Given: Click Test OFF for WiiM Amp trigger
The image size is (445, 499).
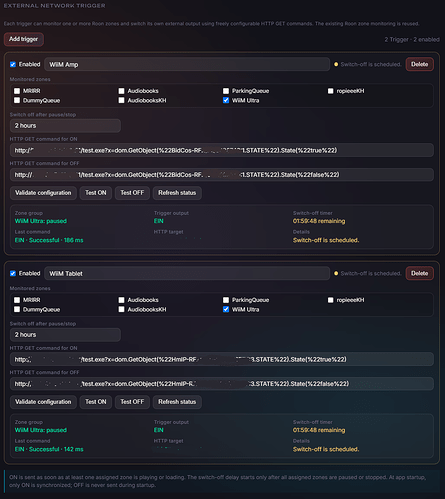Looking at the screenshot, I should tap(132, 193).
